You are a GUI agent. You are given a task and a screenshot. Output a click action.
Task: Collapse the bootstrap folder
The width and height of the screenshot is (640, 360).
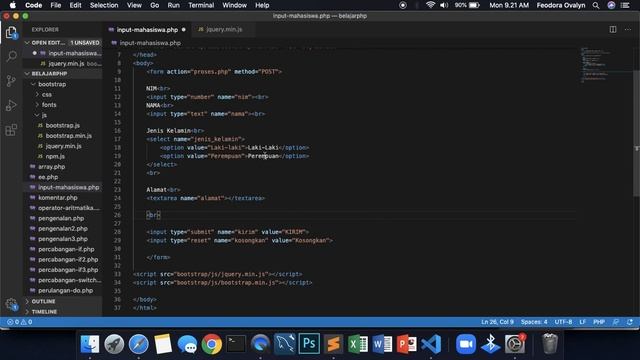coord(62,84)
